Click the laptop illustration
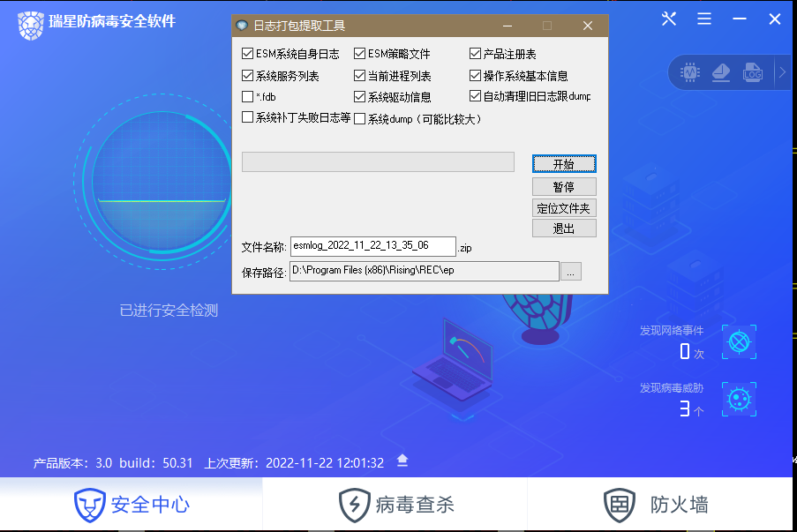This screenshot has width=797, height=532. [453, 362]
